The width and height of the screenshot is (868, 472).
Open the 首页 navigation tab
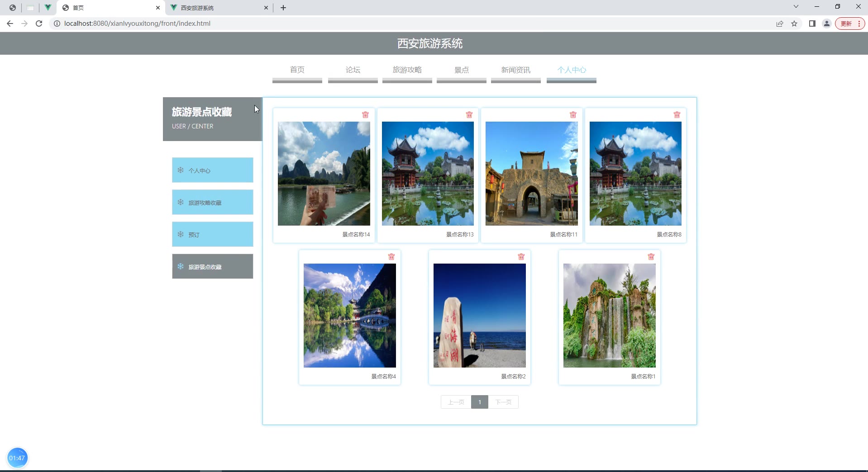pyautogui.click(x=297, y=70)
